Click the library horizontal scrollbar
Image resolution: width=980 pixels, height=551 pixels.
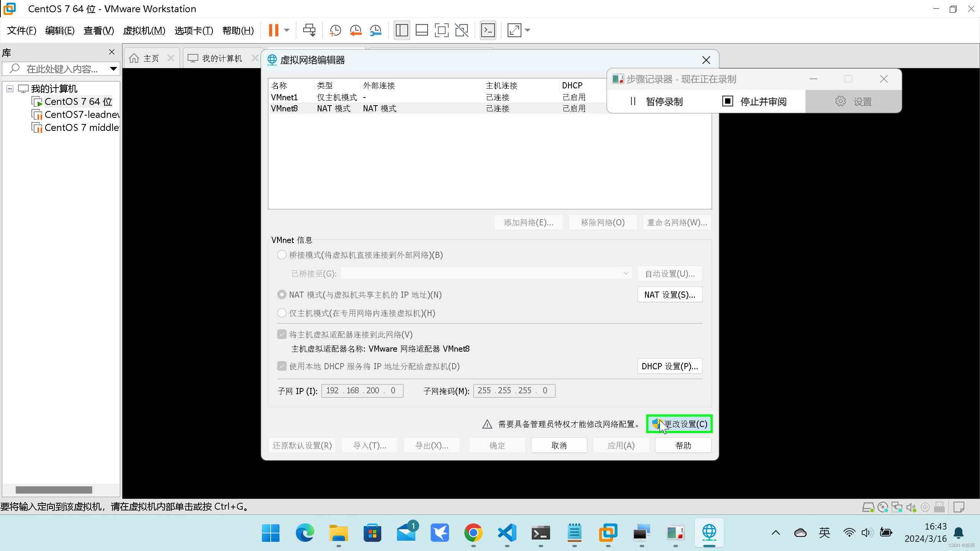coord(54,490)
